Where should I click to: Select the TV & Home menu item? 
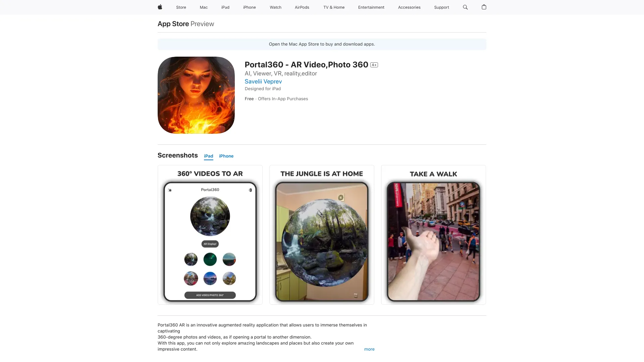(333, 7)
